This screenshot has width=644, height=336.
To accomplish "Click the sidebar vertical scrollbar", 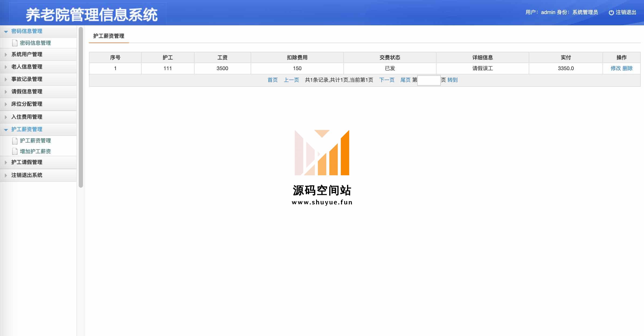I will point(81,107).
